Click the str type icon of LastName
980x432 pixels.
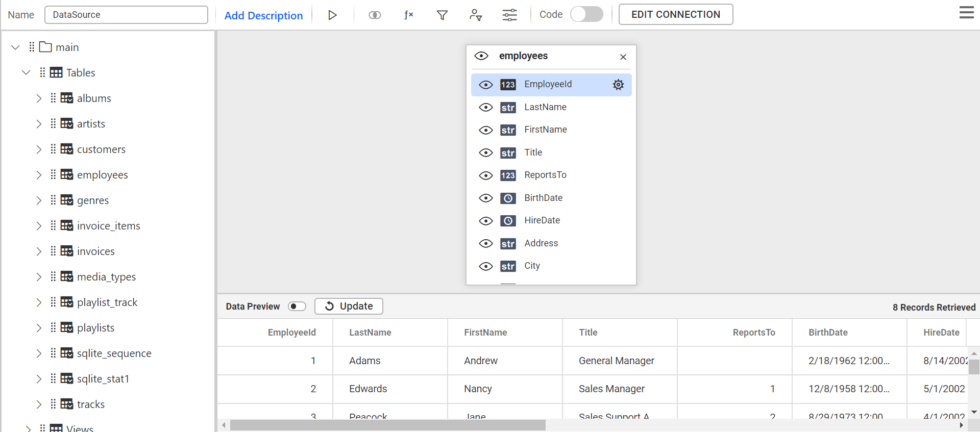coord(508,108)
